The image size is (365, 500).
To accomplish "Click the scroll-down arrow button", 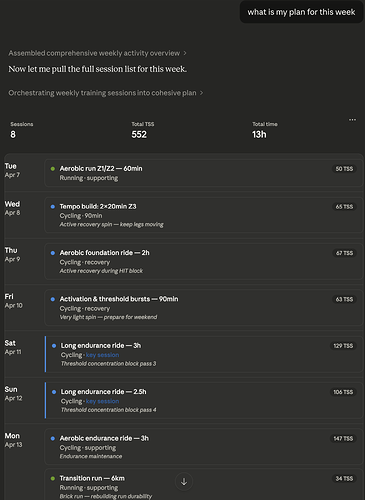I will [x=184, y=481].
